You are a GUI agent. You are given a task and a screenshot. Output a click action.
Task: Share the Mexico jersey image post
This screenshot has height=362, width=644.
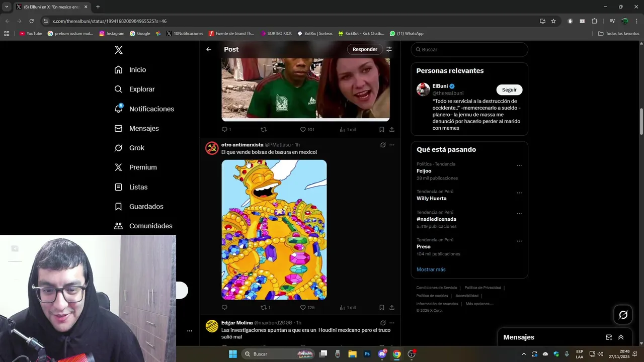(x=392, y=129)
